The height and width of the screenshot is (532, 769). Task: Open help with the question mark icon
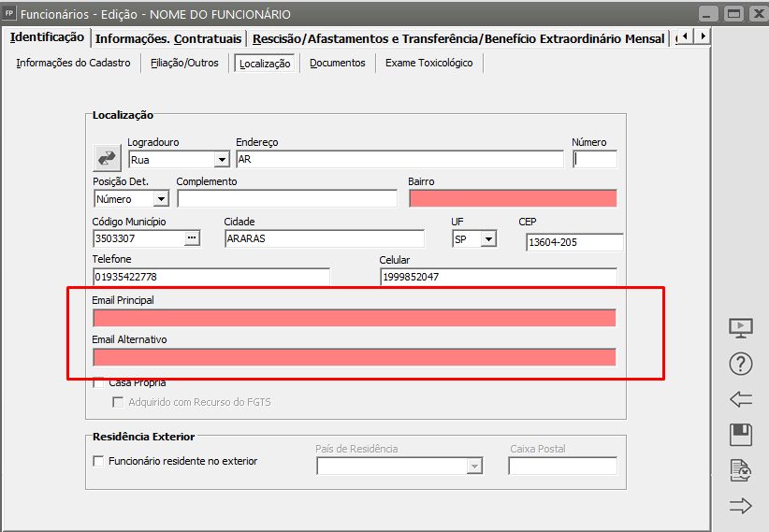pyautogui.click(x=740, y=365)
